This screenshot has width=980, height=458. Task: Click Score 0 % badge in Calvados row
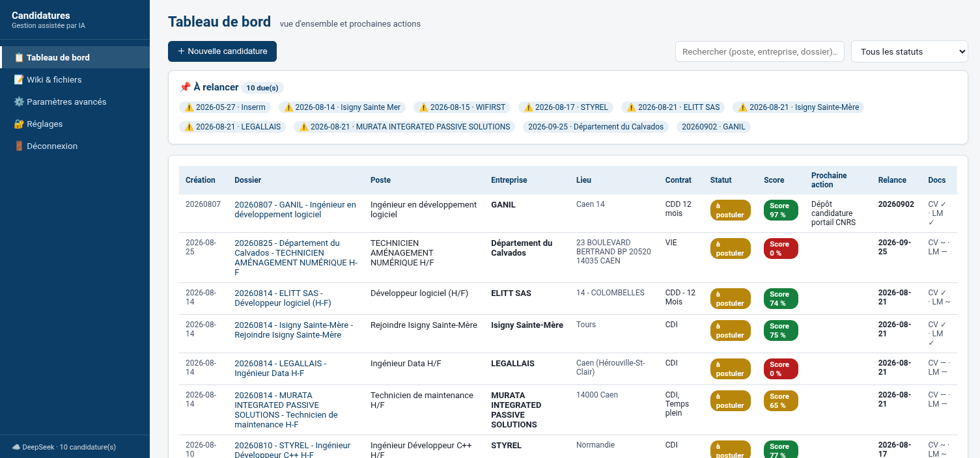click(x=781, y=249)
